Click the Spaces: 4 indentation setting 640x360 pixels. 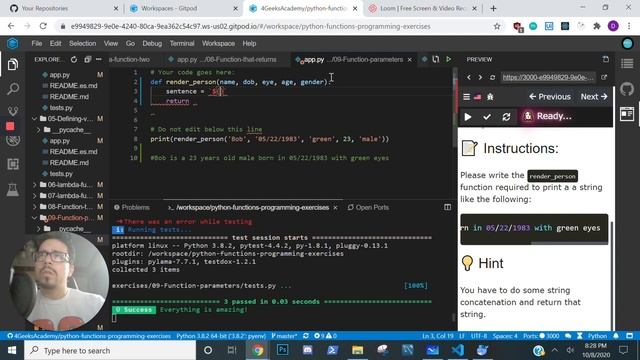click(505, 336)
